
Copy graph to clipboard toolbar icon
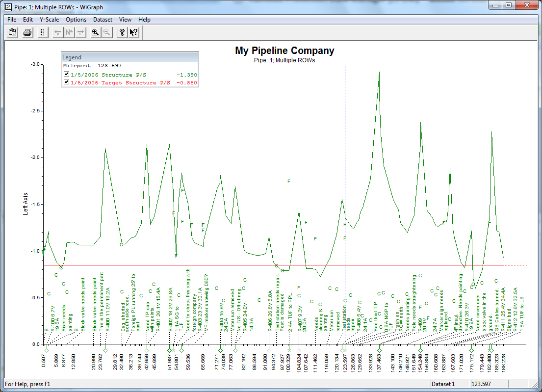[13, 32]
